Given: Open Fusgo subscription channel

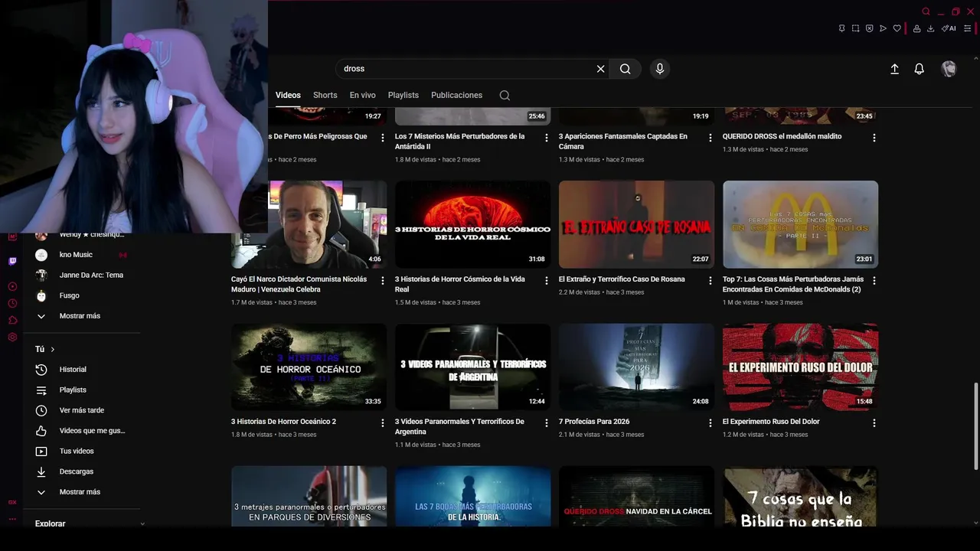Looking at the screenshot, I should coord(69,295).
